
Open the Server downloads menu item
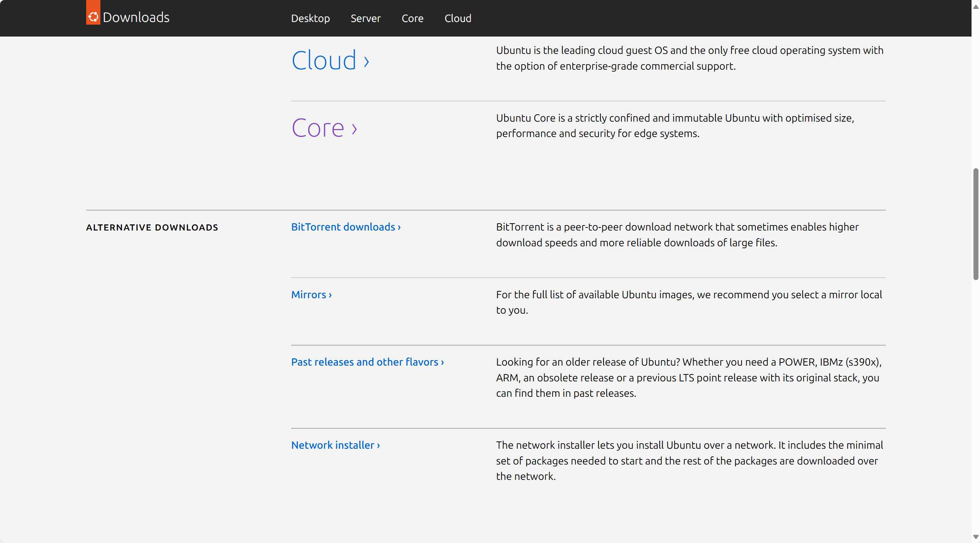click(x=365, y=18)
